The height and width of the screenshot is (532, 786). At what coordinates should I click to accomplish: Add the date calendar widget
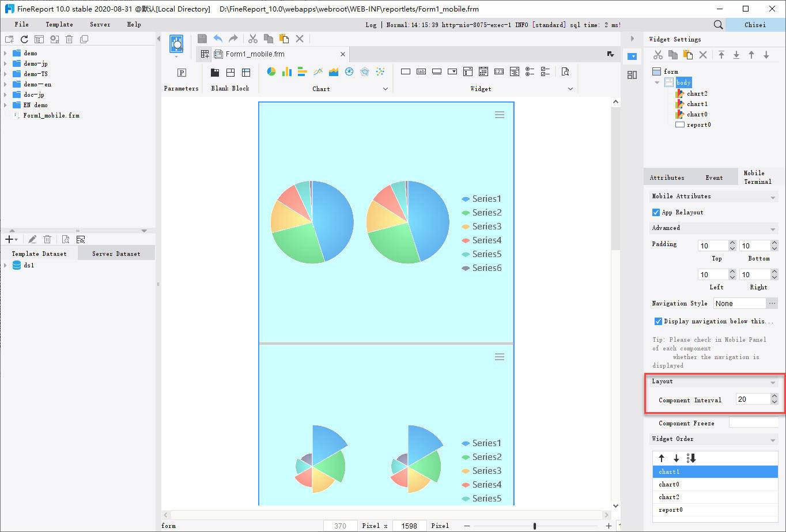click(x=483, y=71)
